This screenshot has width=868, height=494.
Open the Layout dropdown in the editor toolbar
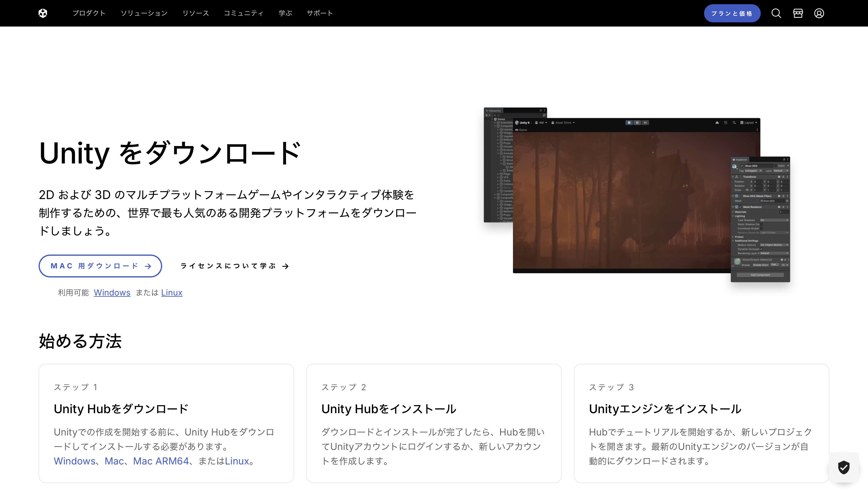pos(749,123)
